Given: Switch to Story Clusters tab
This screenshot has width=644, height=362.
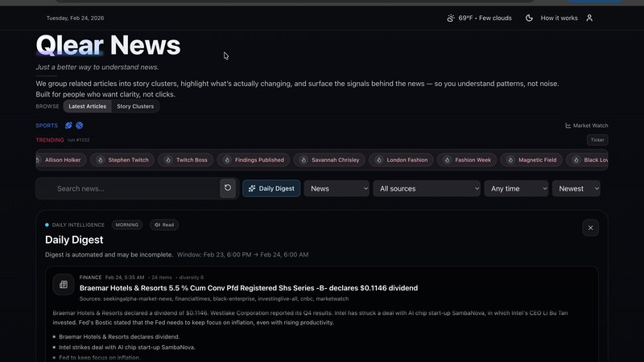Looking at the screenshot, I should (x=135, y=106).
